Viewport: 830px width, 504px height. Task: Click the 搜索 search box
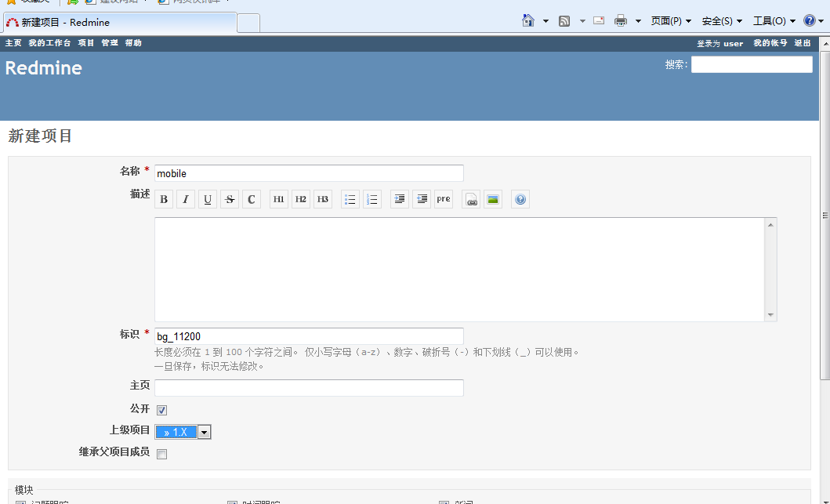[752, 64]
